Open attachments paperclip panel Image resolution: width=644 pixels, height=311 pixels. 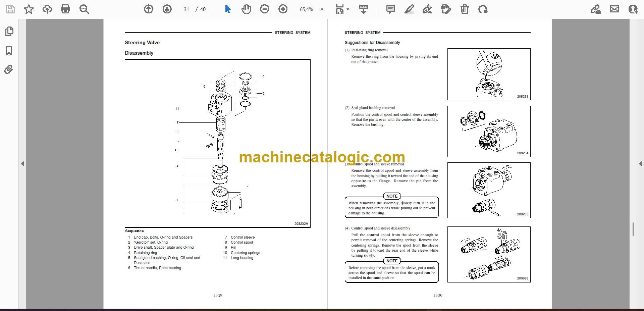pyautogui.click(x=9, y=70)
